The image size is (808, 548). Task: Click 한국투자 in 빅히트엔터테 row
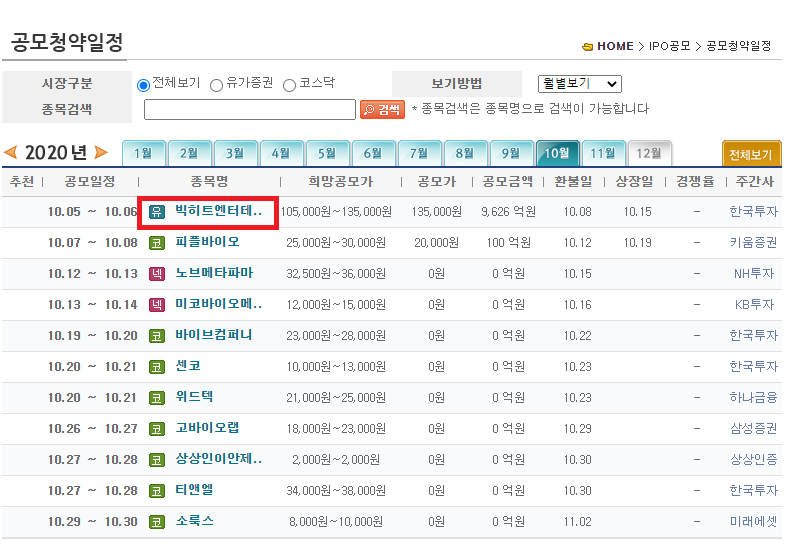point(753,211)
